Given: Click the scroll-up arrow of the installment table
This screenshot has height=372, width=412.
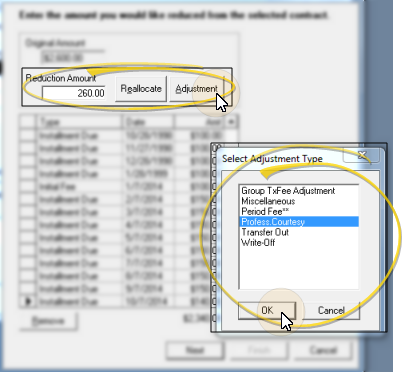Looking at the screenshot, I should 231,122.
